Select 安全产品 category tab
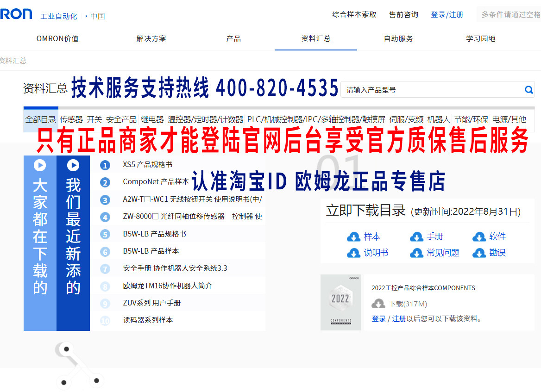The height and width of the screenshot is (392, 541). click(x=121, y=119)
